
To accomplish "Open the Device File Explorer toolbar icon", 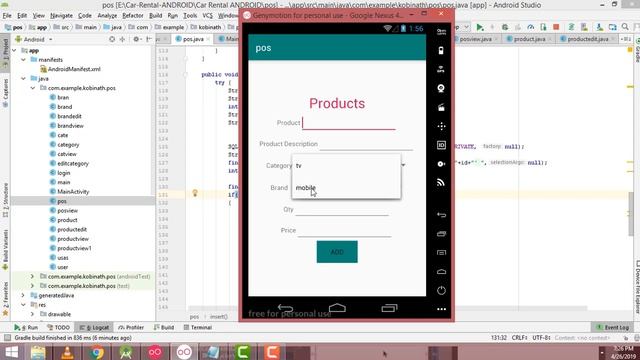I will point(637,286).
